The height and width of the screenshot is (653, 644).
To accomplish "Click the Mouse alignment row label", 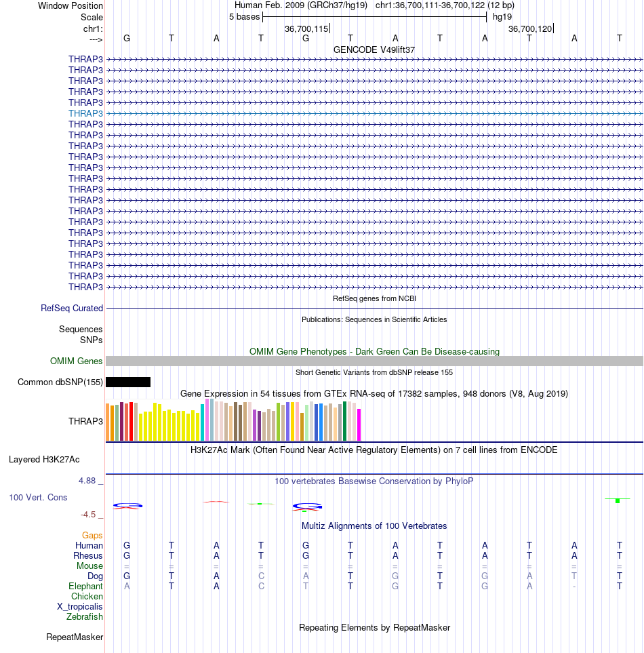I will pos(89,566).
